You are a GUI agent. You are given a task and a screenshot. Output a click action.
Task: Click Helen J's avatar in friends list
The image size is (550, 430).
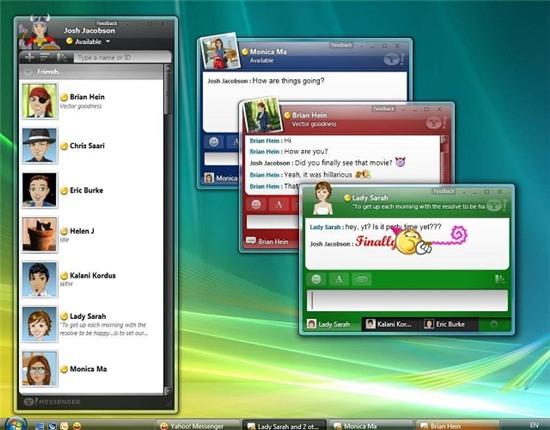tap(39, 234)
